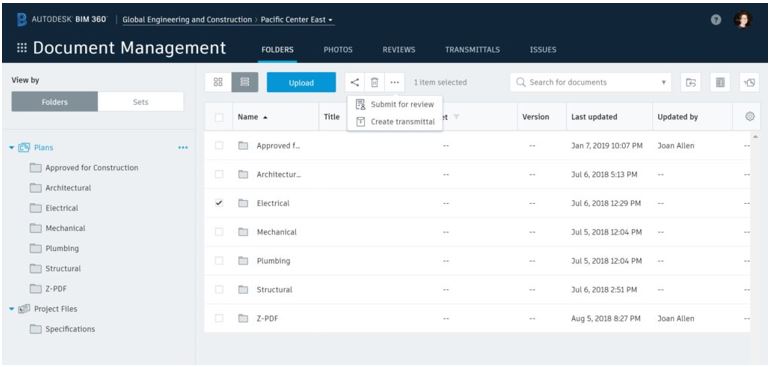Switch to list view
Screen dimensions: 772x367
pyautogui.click(x=245, y=82)
